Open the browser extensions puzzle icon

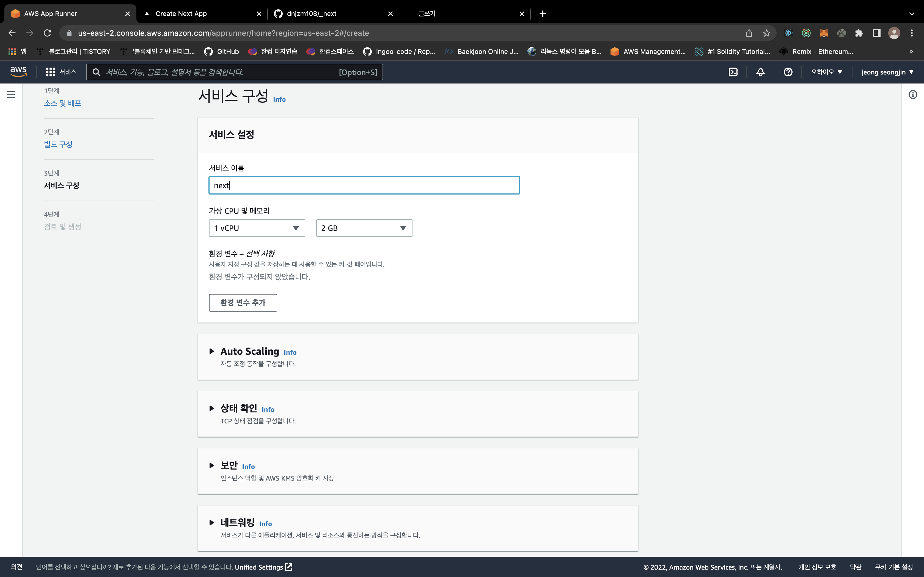pyautogui.click(x=859, y=33)
